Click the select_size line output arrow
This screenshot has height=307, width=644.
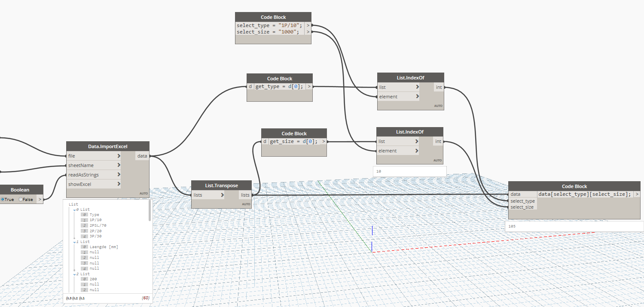point(308,32)
